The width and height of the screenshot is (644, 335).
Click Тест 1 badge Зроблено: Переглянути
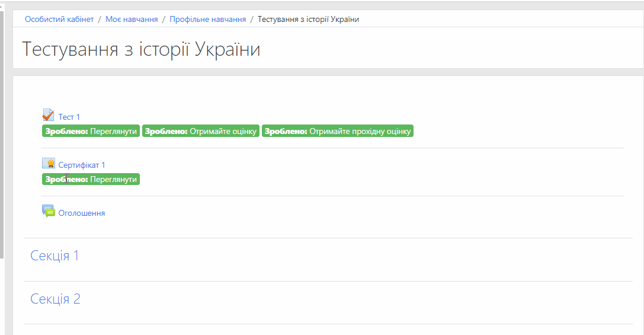coord(91,131)
